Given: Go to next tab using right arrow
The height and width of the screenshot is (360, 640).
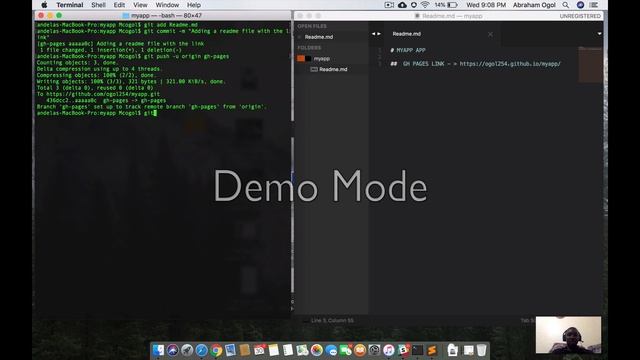Looking at the screenshot, I should 379,34.
